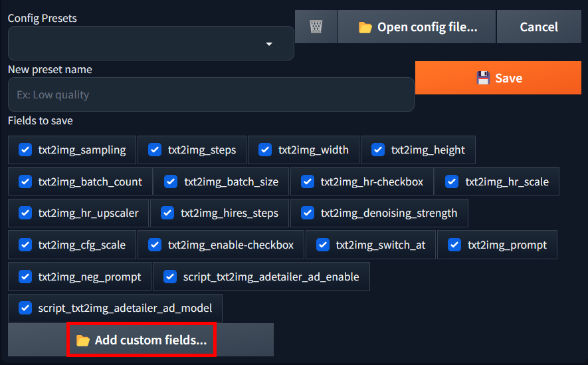The image size is (588, 365).
Task: Toggle the txt2img_steps checkbox
Action: [x=155, y=150]
